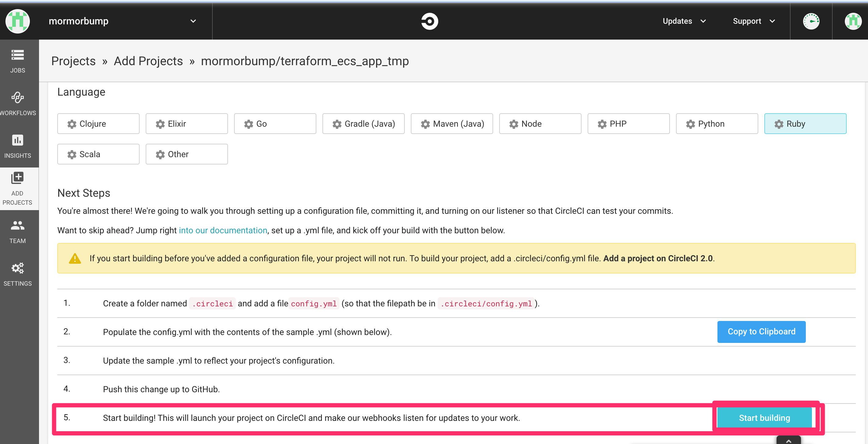
Task: Click the CircleCI logo in the header
Action: coord(430,21)
